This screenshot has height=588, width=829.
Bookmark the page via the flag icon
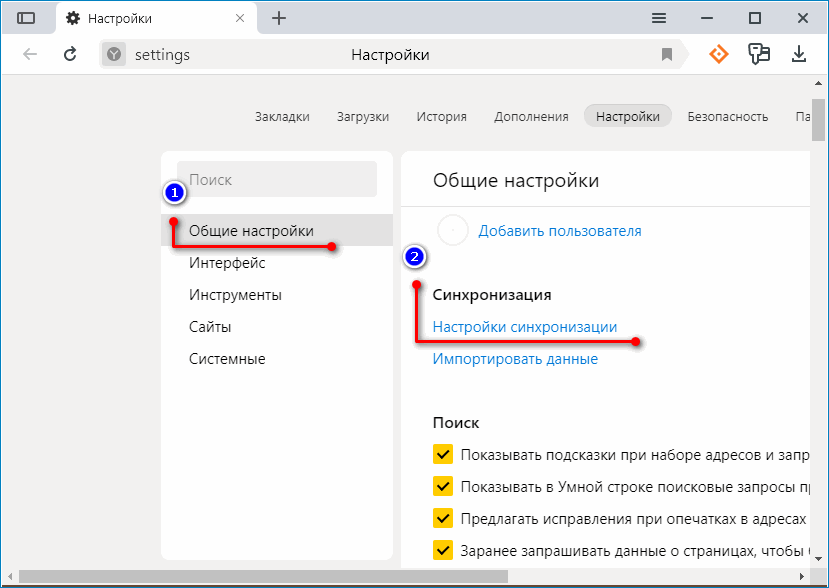click(666, 54)
